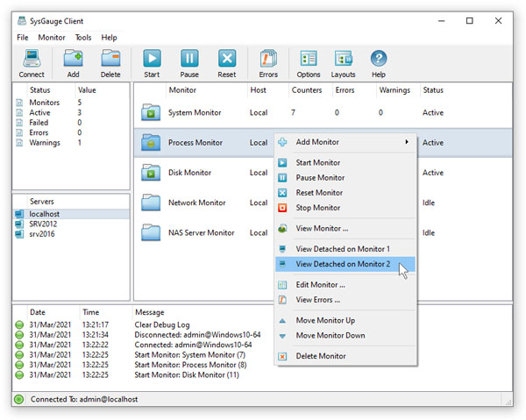The height and width of the screenshot is (420, 526).
Task: Select the System Monitor row name
Action: click(x=195, y=113)
